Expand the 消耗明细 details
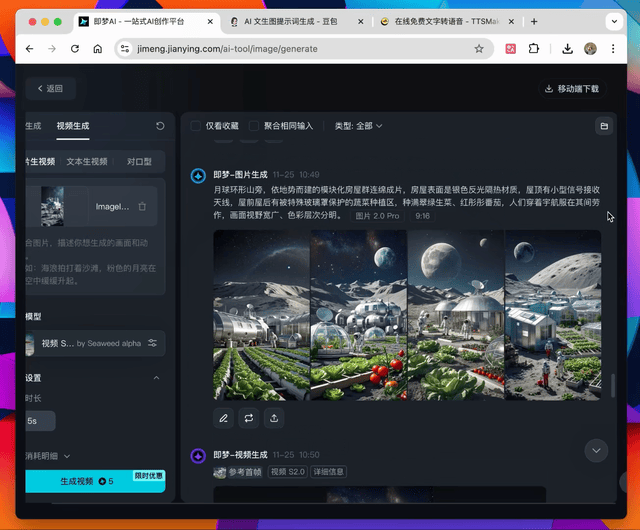Screen dimensions: 640x530 (x=48, y=456)
